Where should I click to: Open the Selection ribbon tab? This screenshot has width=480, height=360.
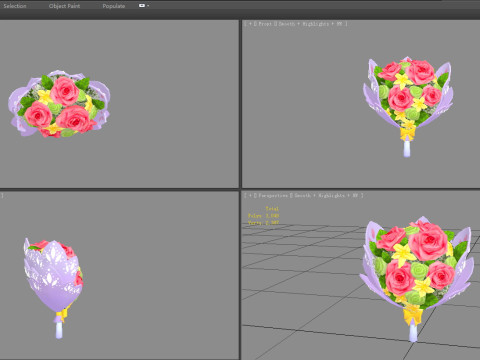[15, 6]
